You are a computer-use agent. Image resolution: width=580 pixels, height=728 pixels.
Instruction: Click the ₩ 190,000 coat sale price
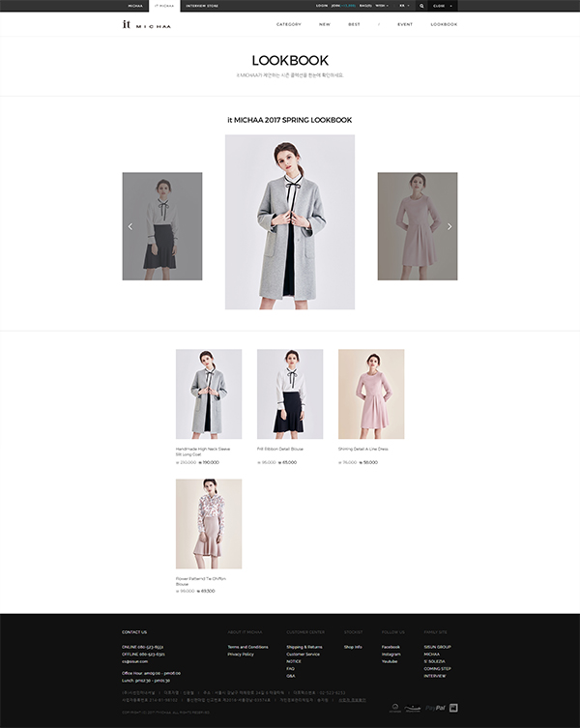pos(209,462)
